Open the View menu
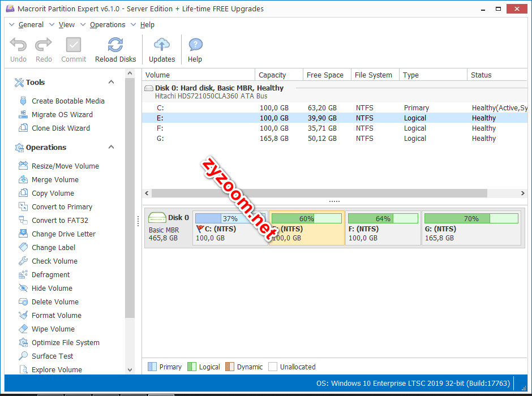Viewport: 532px width, 396px height. tap(67, 25)
